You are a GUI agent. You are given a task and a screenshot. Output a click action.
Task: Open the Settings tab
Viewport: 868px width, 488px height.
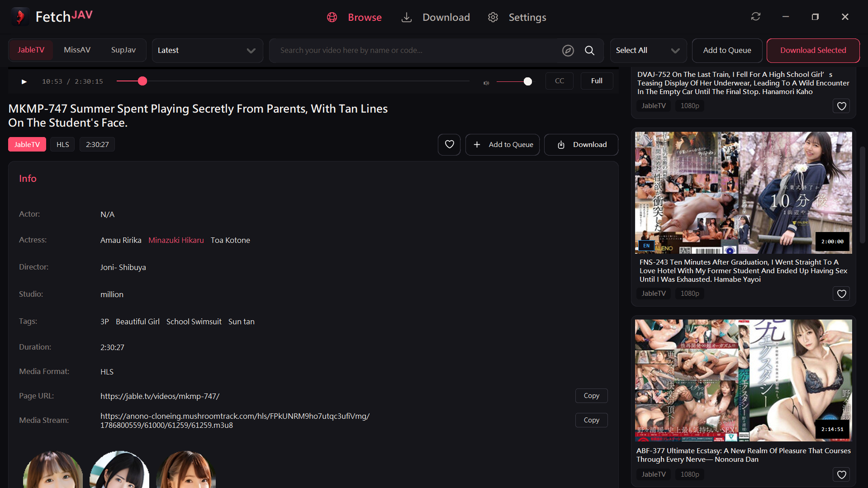(517, 17)
